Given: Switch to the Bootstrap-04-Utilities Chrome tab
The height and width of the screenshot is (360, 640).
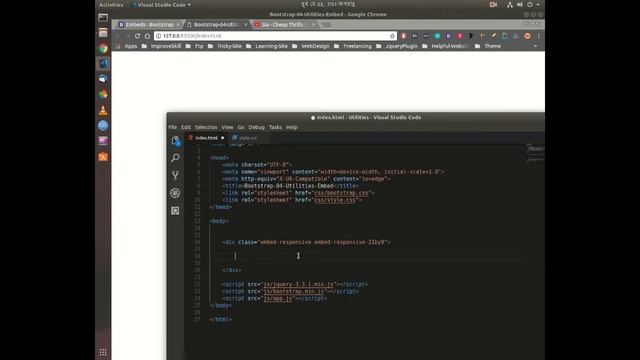Looking at the screenshot, I should [x=216, y=25].
